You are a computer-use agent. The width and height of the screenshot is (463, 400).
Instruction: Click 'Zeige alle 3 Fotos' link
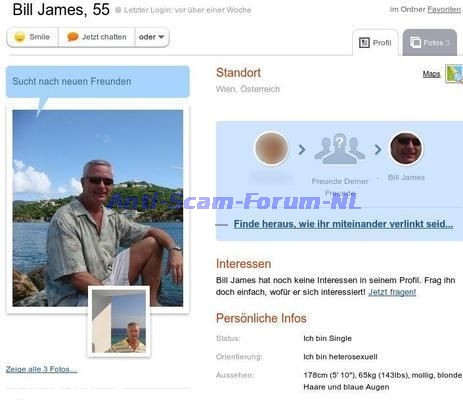click(x=41, y=369)
